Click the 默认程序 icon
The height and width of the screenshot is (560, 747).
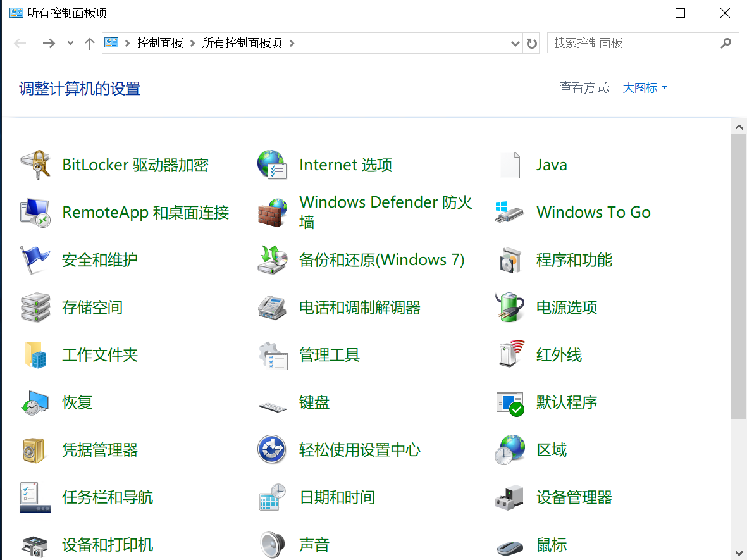point(509,403)
